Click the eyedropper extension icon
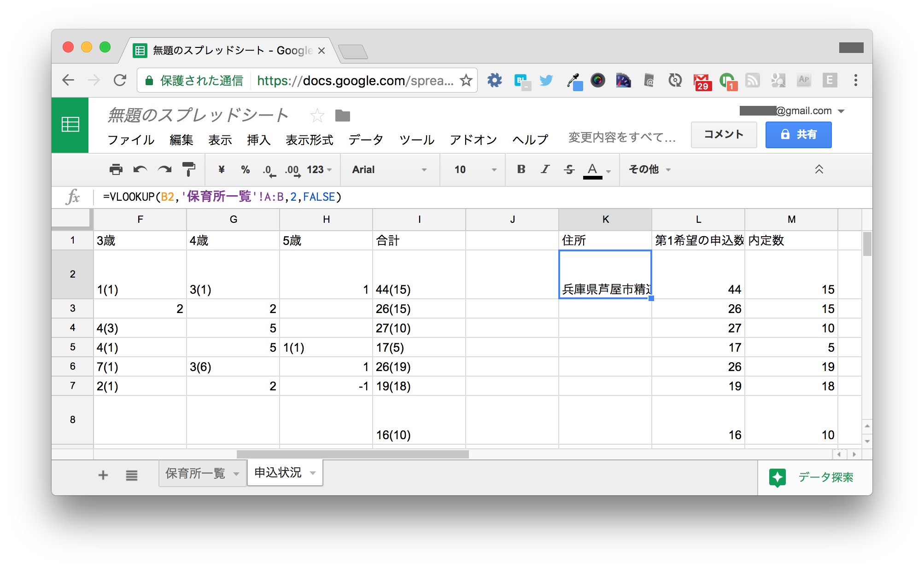The width and height of the screenshot is (924, 569). 574,81
